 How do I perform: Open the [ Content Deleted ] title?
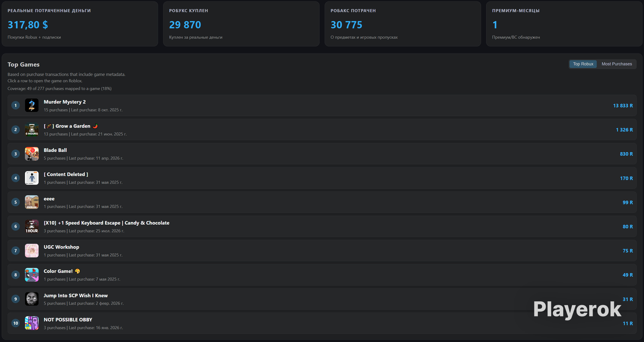(x=66, y=174)
